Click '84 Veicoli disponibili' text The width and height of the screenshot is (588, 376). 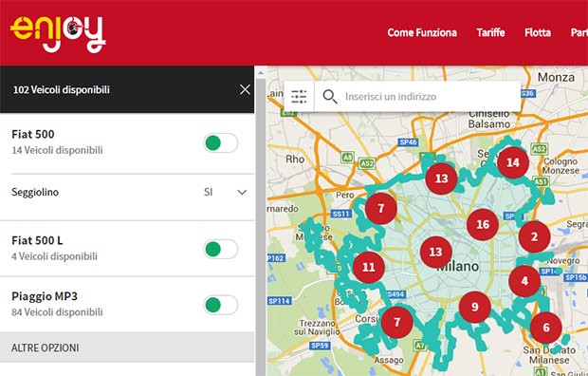coord(57,312)
